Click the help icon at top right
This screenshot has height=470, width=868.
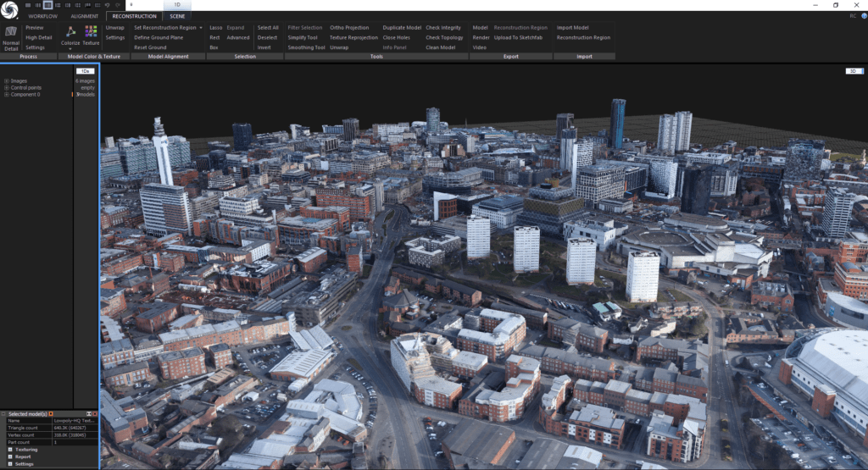pyautogui.click(x=864, y=16)
